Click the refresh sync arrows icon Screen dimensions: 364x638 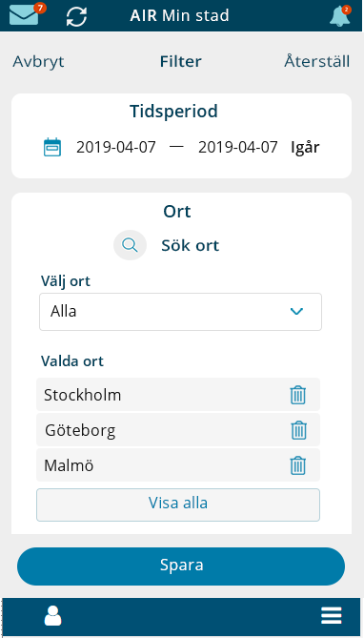(76, 16)
